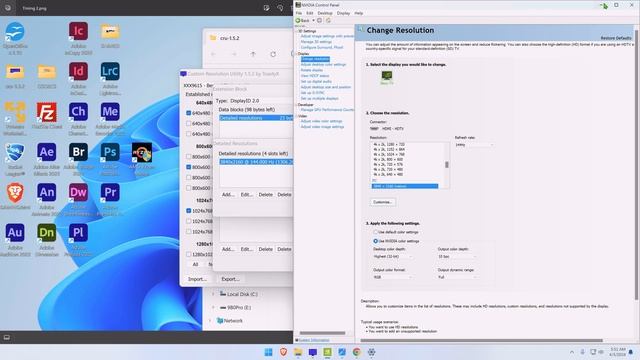Open Display menu in NVIDIA Control Panel

(x=343, y=13)
